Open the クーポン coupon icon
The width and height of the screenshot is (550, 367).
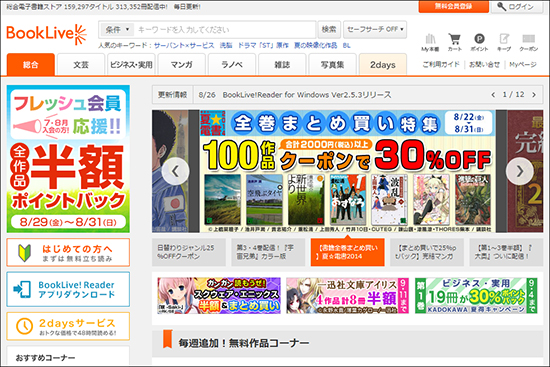click(529, 42)
